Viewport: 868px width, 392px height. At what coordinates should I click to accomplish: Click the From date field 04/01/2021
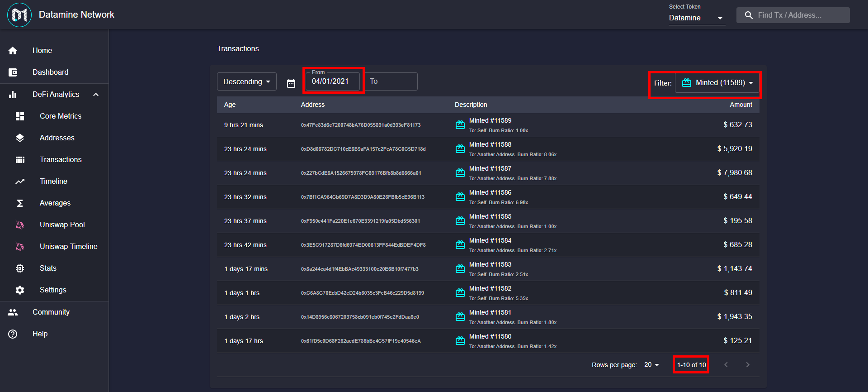333,81
